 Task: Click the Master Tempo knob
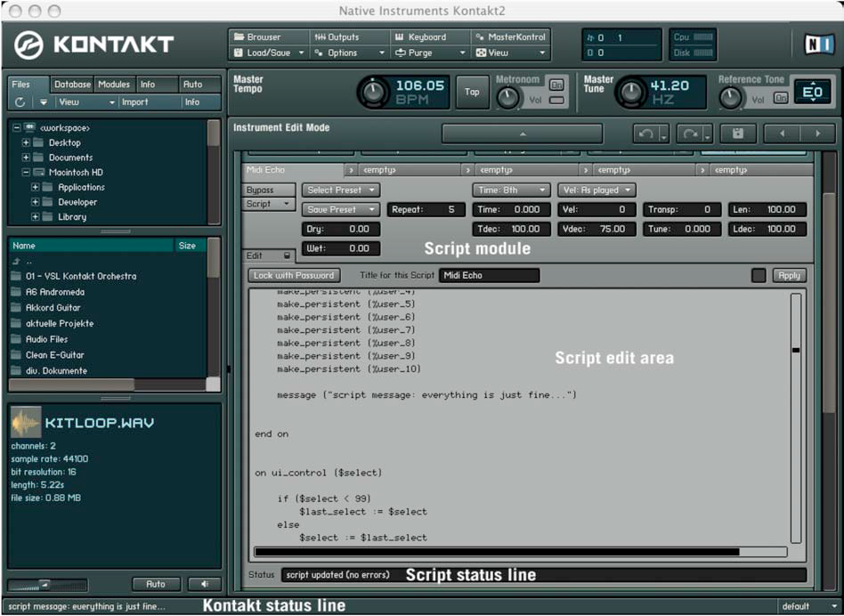(373, 93)
